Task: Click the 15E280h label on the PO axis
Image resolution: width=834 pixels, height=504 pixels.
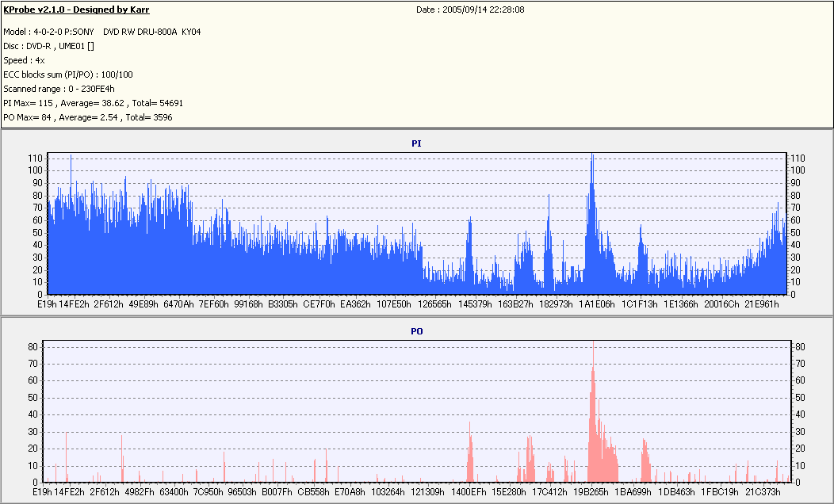Action: point(509,492)
